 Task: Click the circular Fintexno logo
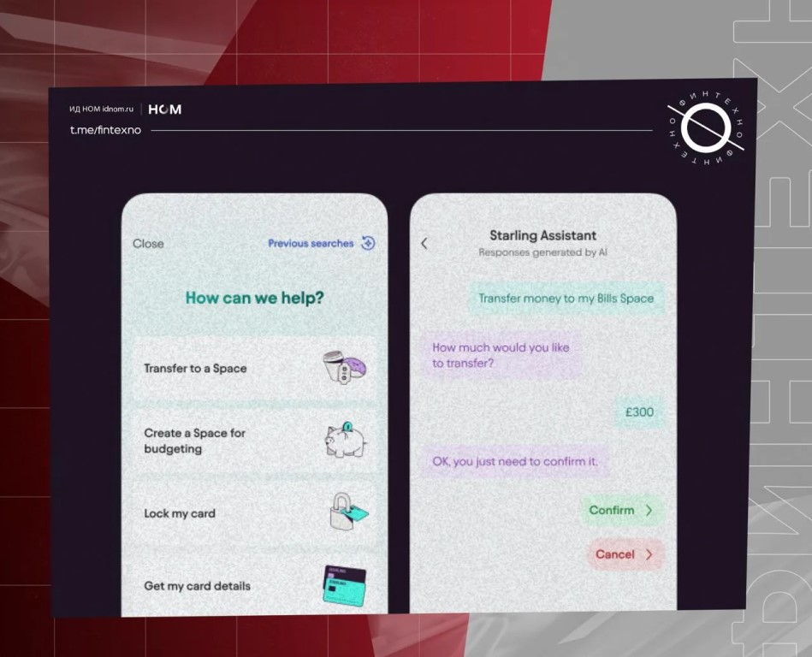705,129
